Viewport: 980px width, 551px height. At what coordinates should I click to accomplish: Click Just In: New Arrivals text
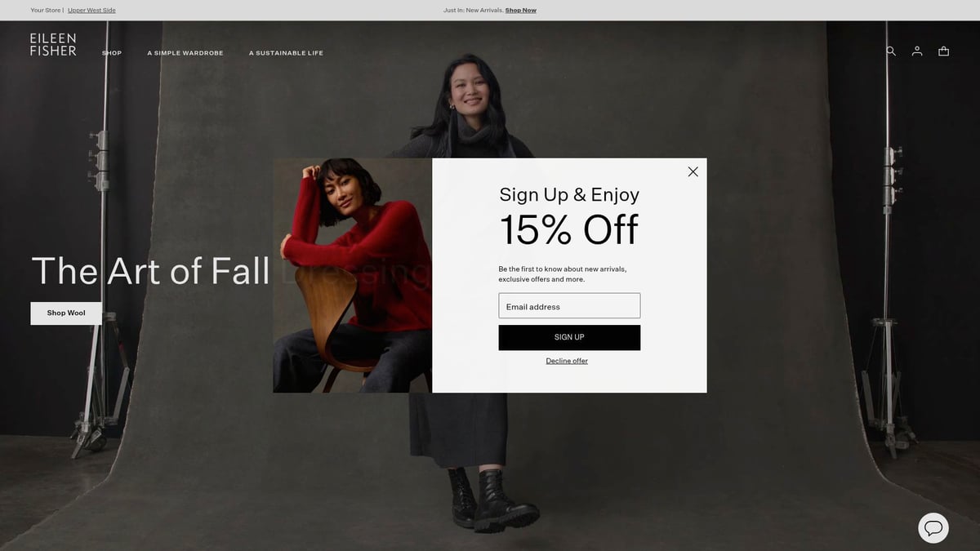[474, 11]
